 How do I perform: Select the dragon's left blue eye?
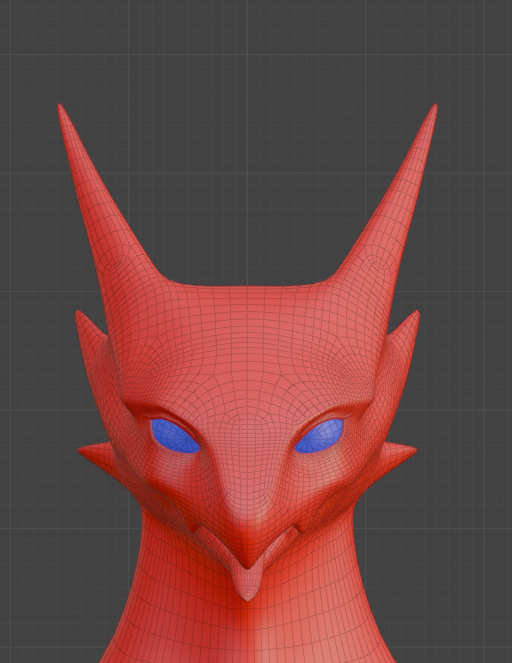(175, 436)
